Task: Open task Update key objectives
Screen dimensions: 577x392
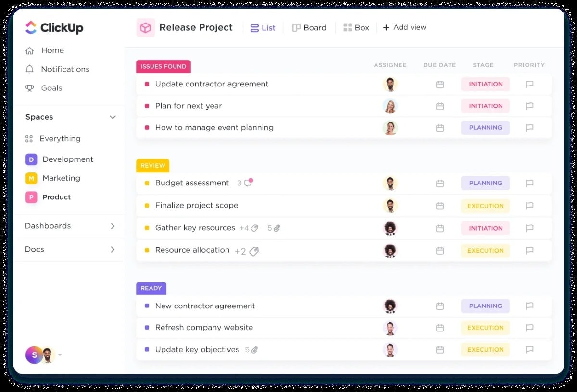Action: pyautogui.click(x=197, y=350)
